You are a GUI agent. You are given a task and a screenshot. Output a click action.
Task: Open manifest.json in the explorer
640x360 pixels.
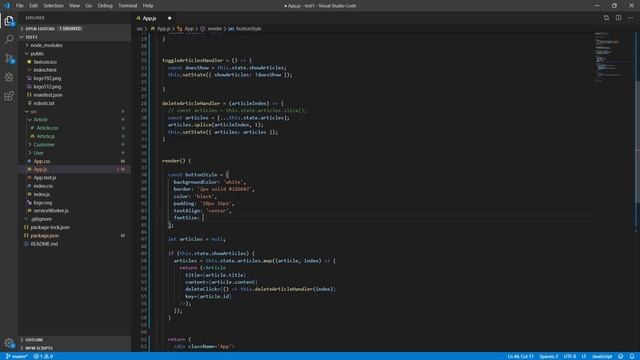tap(74, 95)
